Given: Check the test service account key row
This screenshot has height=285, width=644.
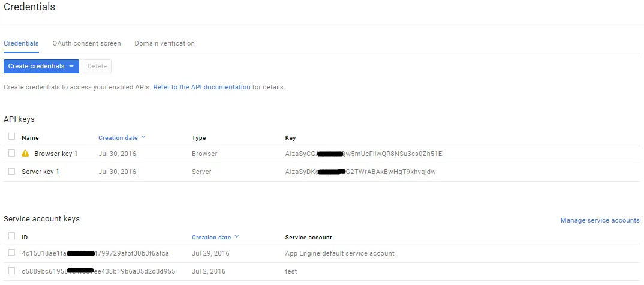Looking at the screenshot, I should 12,271.
